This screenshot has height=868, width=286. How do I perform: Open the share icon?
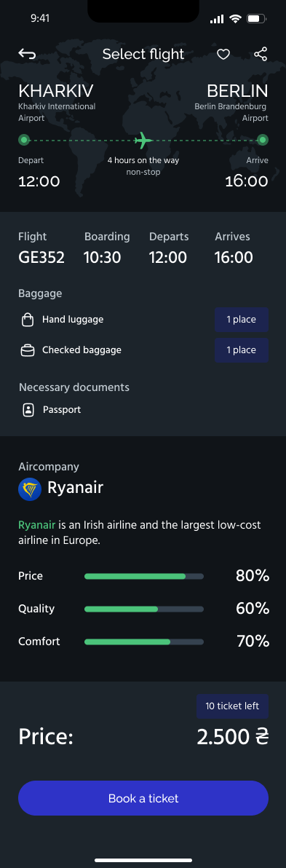[x=261, y=54]
